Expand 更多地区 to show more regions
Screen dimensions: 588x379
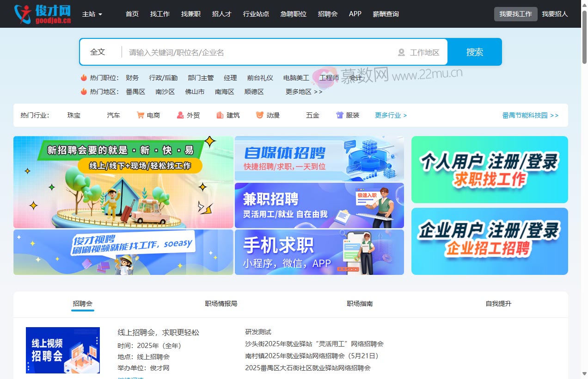(x=303, y=92)
